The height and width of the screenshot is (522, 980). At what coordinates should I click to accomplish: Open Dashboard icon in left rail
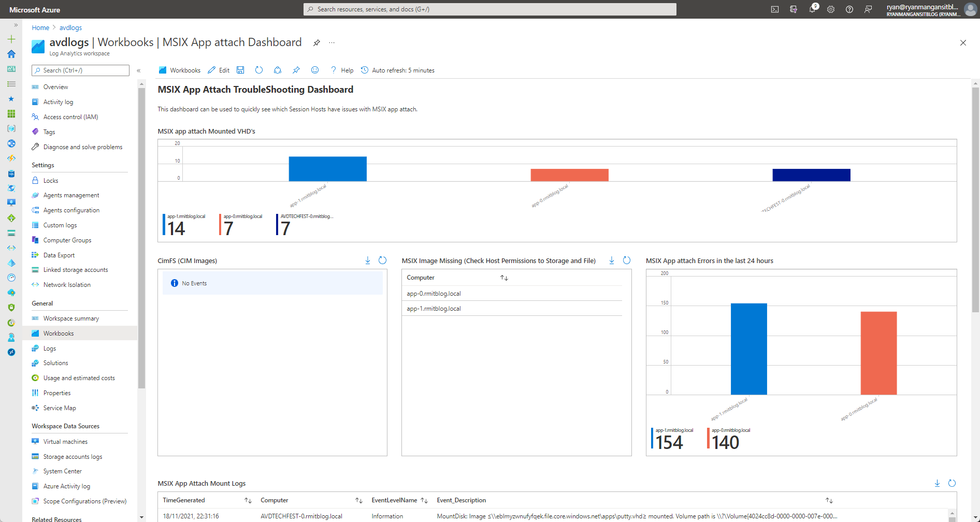(x=11, y=69)
